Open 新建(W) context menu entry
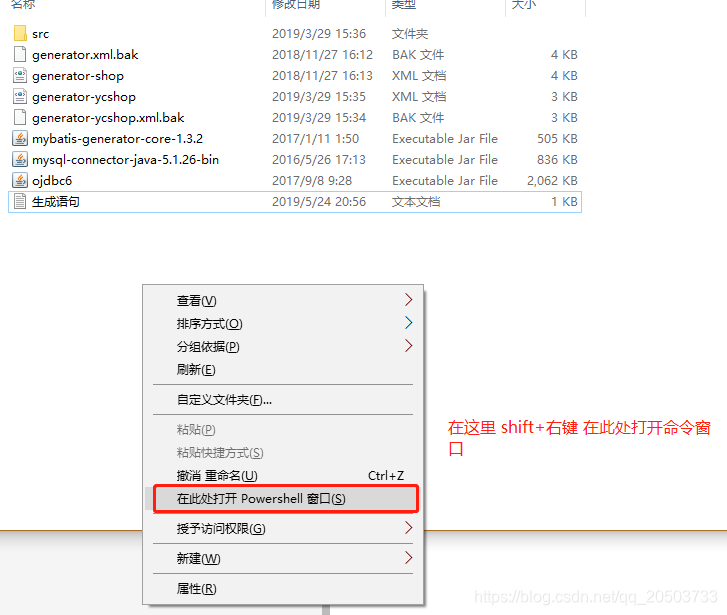This screenshot has height=615, width=727. point(283,558)
